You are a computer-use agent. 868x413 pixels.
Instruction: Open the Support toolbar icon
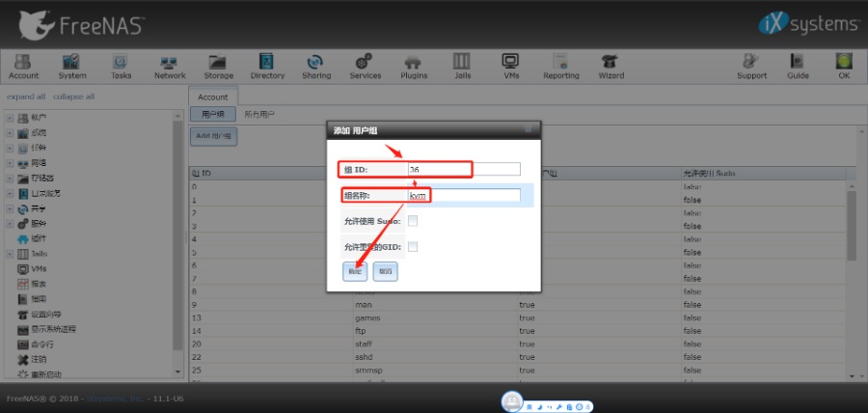751,67
